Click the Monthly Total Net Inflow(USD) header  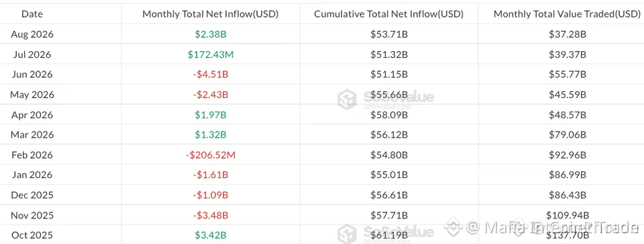[211, 14]
